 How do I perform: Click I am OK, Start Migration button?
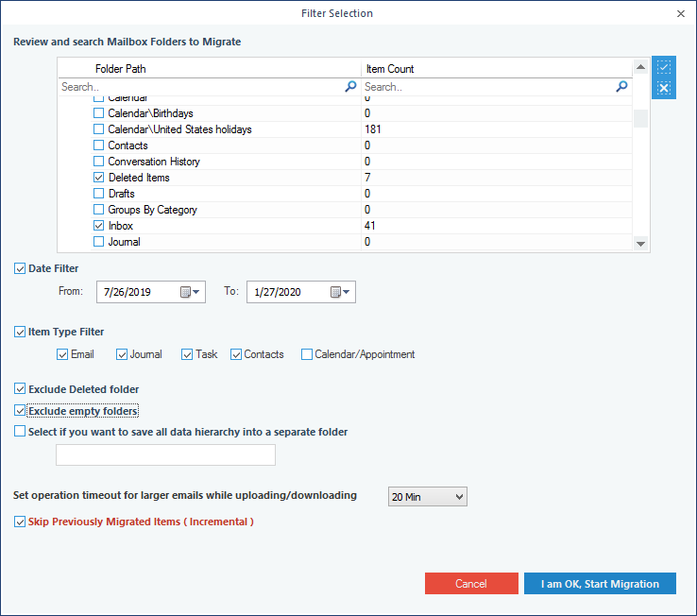click(600, 584)
